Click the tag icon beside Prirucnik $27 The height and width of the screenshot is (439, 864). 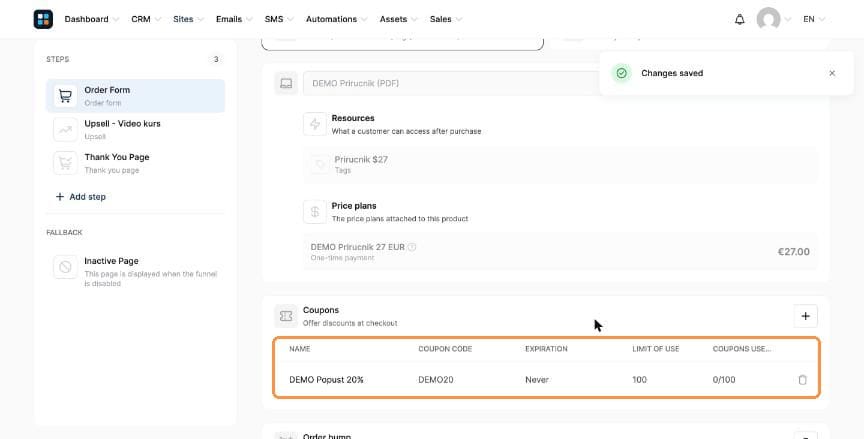[x=319, y=164]
